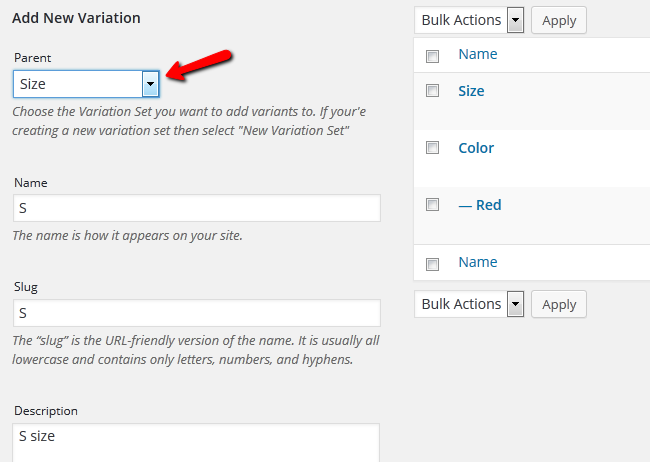Open the Red variant link

[480, 205]
